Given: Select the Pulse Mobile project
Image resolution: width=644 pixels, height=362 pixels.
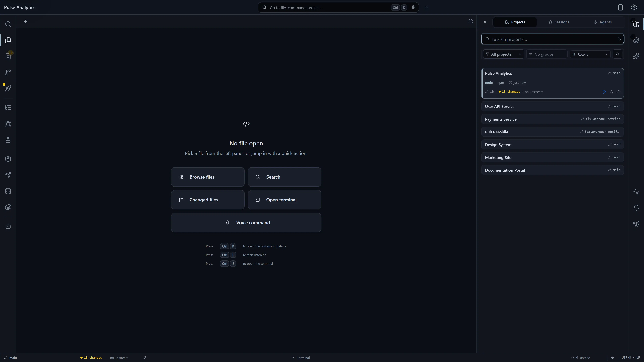Looking at the screenshot, I should coord(552,132).
